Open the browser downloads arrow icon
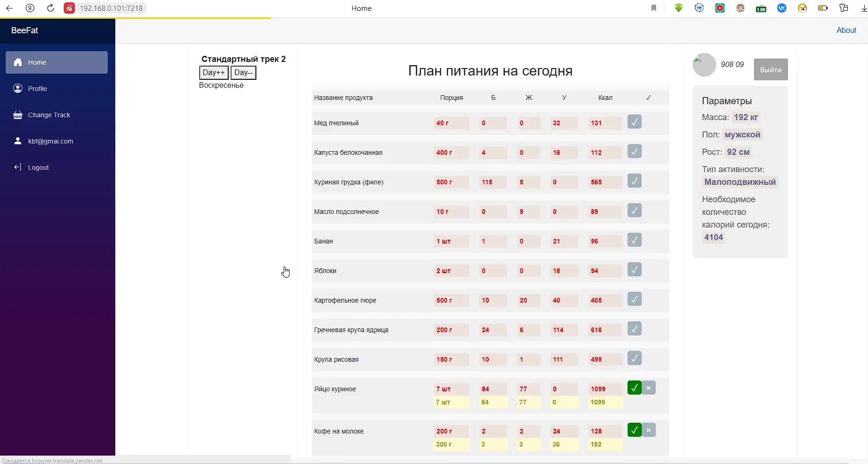Image resolution: width=868 pixels, height=464 pixels. pyautogui.click(x=864, y=8)
